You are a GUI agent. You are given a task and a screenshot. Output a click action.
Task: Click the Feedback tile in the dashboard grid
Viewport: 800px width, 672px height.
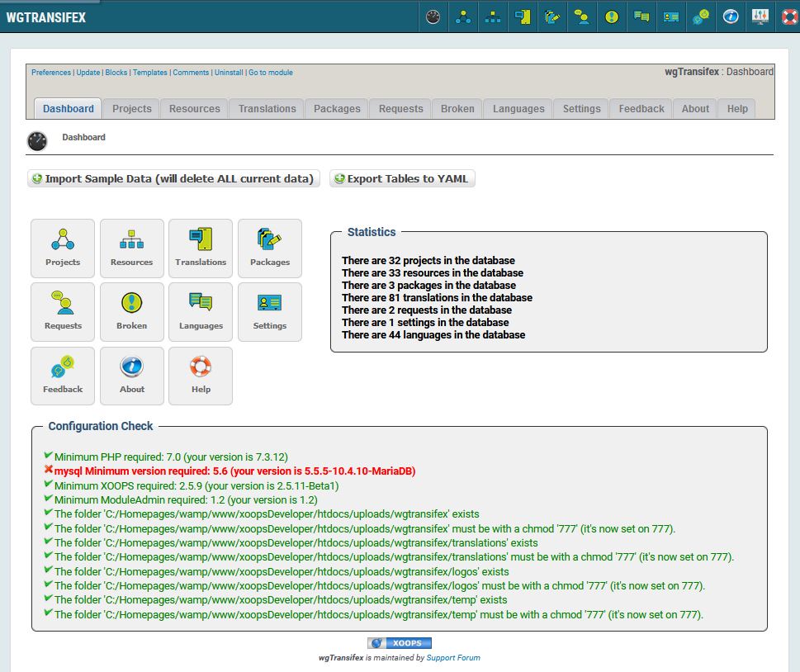(63, 376)
